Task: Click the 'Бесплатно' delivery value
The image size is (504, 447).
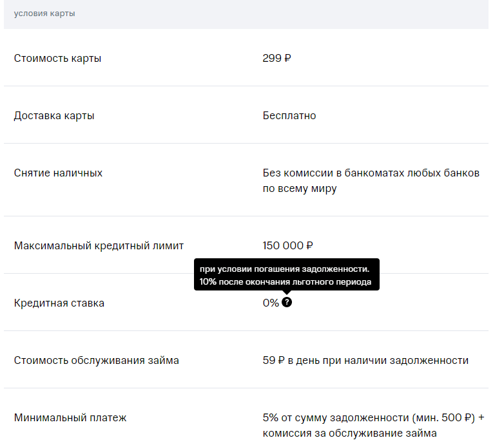Action: click(289, 115)
